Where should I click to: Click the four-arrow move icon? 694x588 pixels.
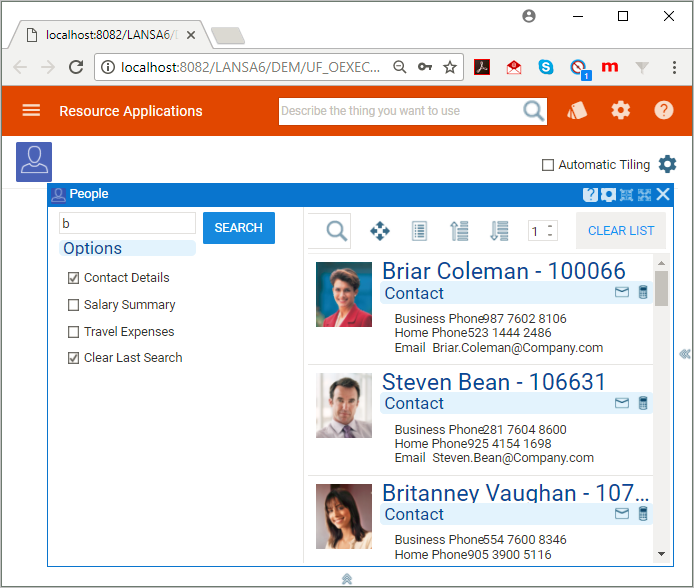380,231
